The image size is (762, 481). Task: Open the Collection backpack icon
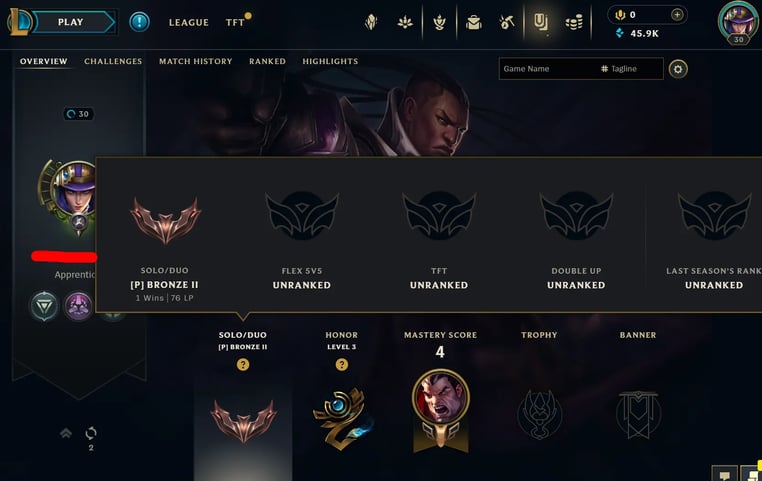(473, 22)
